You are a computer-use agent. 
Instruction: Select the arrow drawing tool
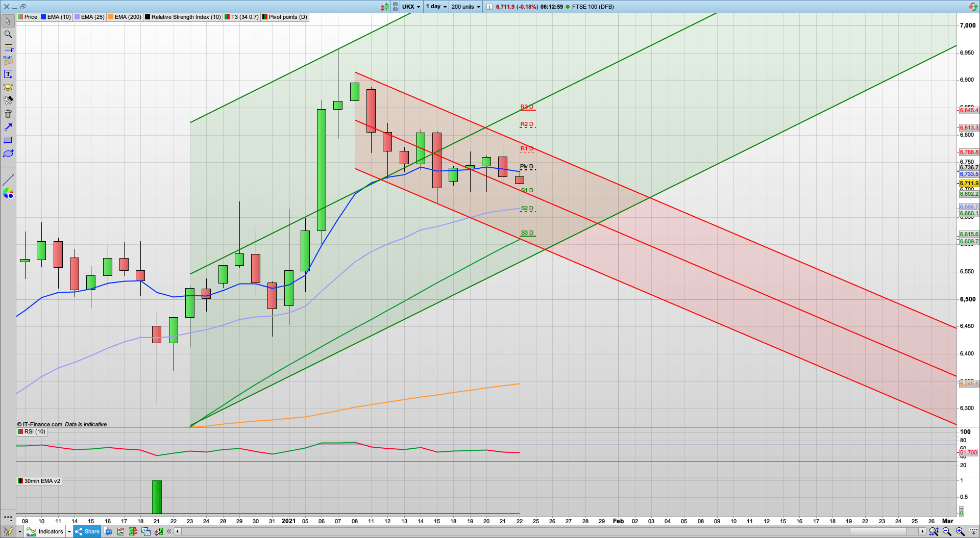[x=8, y=127]
